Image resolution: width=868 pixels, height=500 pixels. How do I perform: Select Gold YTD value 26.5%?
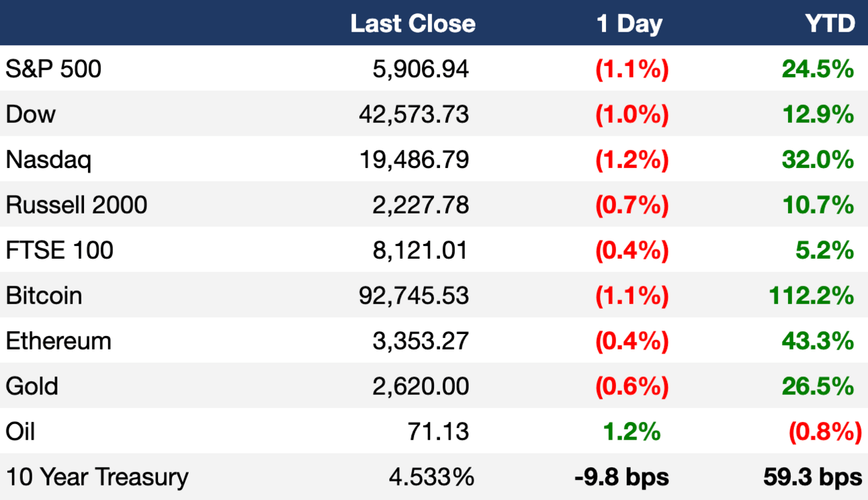pos(818,386)
